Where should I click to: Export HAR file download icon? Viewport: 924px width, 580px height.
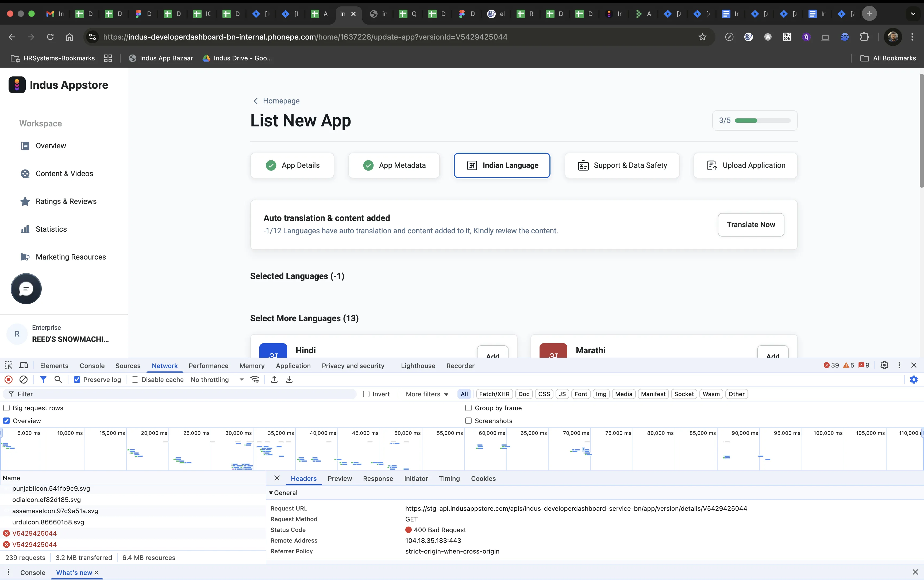(x=289, y=380)
